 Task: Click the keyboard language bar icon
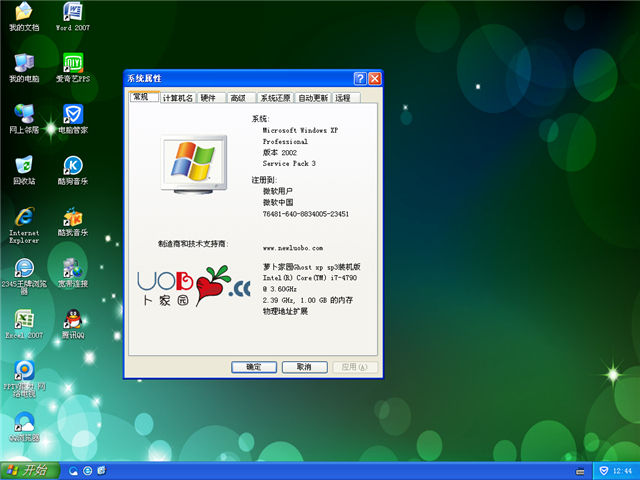pyautogui.click(x=580, y=471)
